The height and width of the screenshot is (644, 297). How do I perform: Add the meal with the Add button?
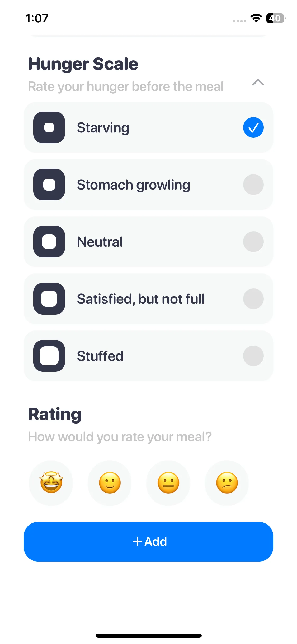coord(148,542)
